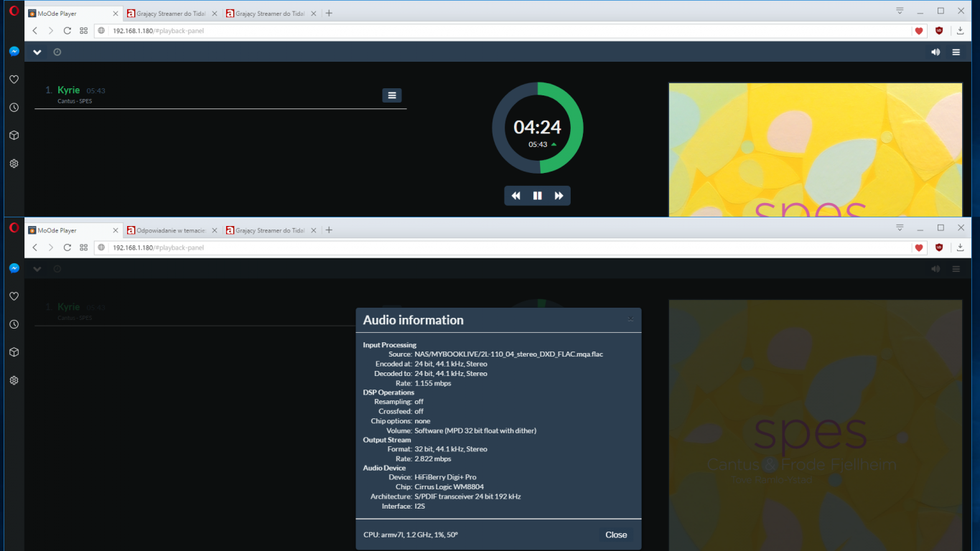Open downloads icon in bottom window
Screen dimensions: 980x551
(x=960, y=248)
